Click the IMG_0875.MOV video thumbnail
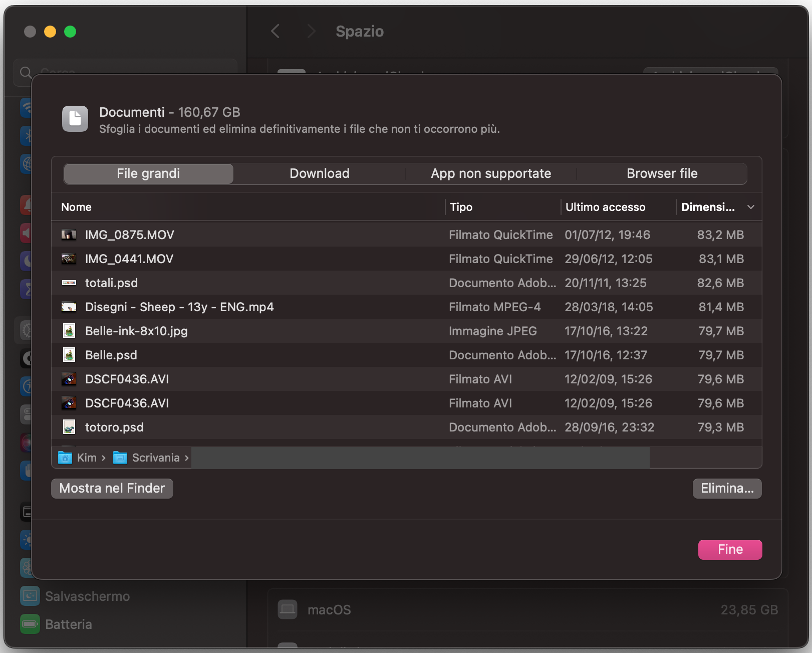812x653 pixels. (x=69, y=234)
